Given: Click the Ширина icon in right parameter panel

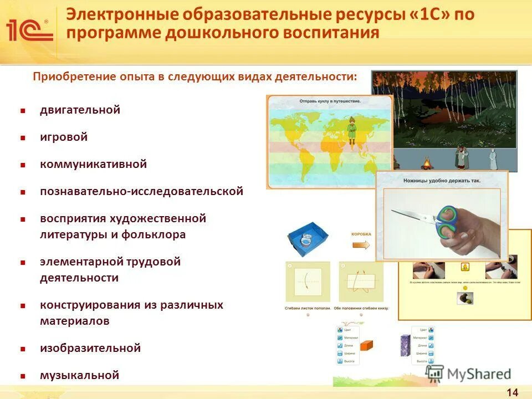Looking at the screenshot, I should tap(431, 353).
